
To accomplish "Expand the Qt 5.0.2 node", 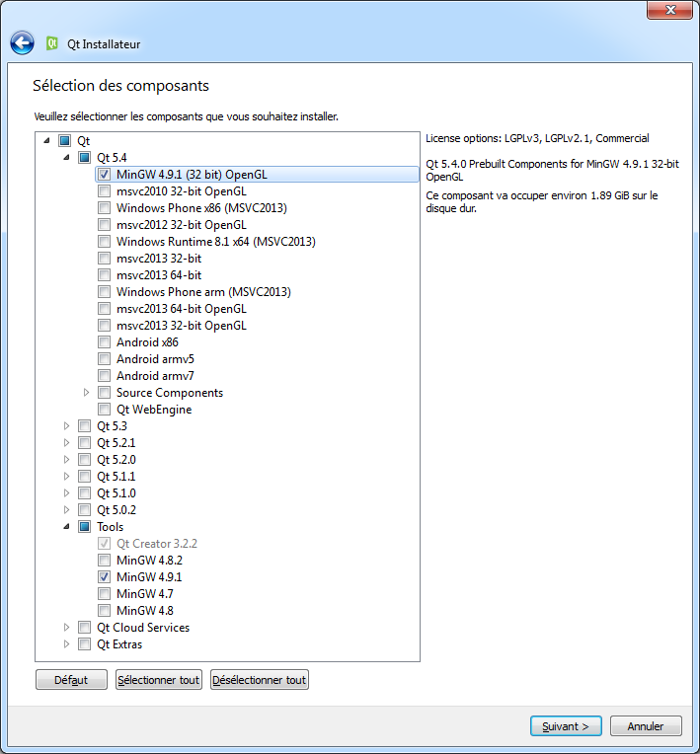I will click(66, 509).
